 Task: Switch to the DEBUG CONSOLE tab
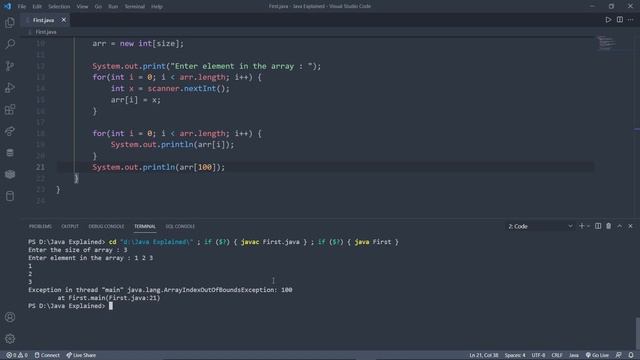coord(106,226)
